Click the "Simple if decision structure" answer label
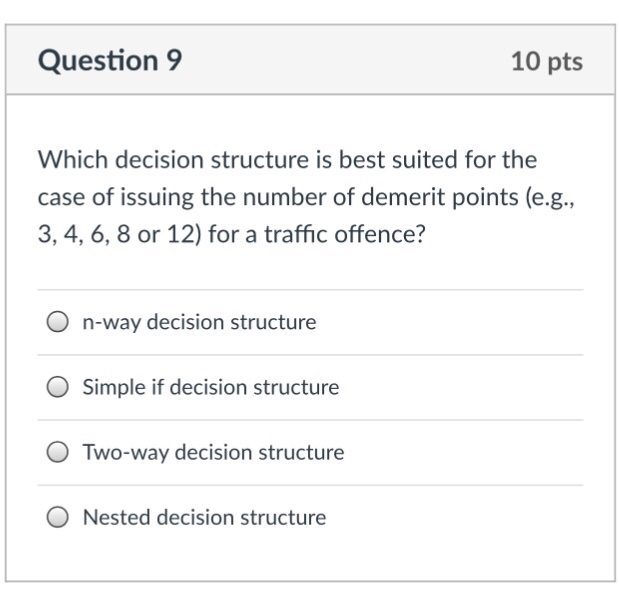This screenshot has height=594, width=619. (210, 388)
